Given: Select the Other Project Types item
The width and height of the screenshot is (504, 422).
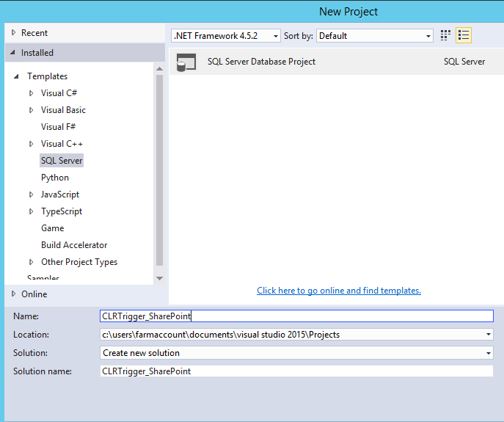Looking at the screenshot, I should pyautogui.click(x=79, y=262).
